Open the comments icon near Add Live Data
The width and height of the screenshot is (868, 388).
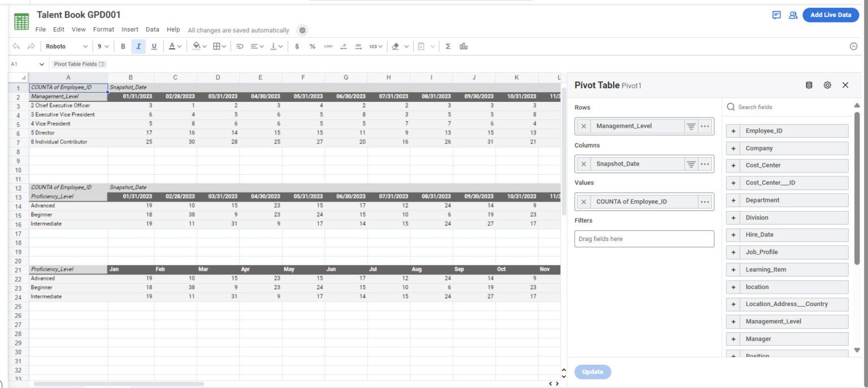[x=776, y=15]
